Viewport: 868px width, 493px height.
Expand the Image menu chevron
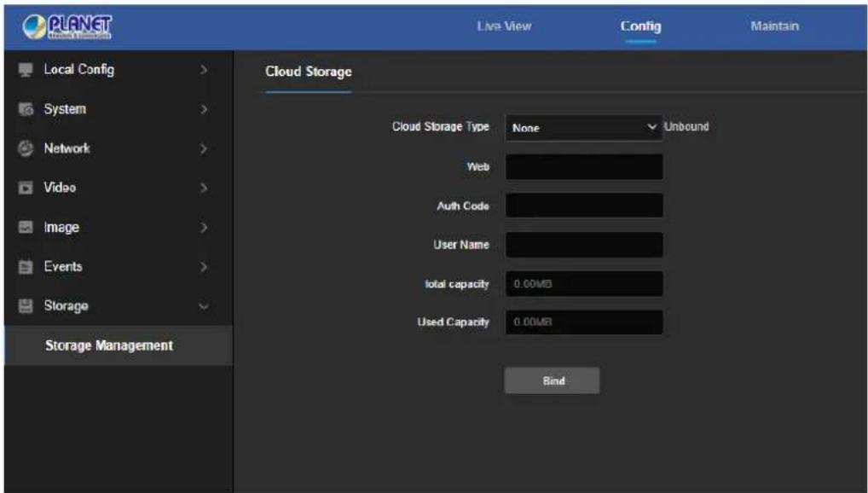point(204,227)
